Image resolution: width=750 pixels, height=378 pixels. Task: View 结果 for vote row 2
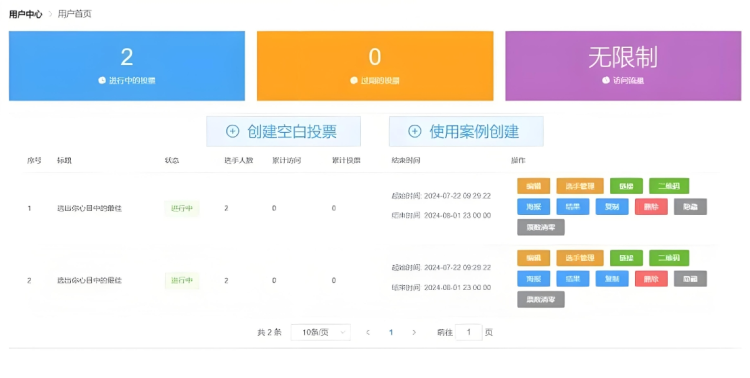point(573,278)
